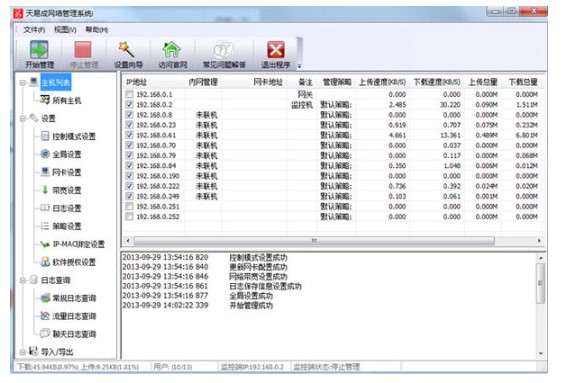
Task: Click the log panel scroll down arrow
Action: point(540,354)
